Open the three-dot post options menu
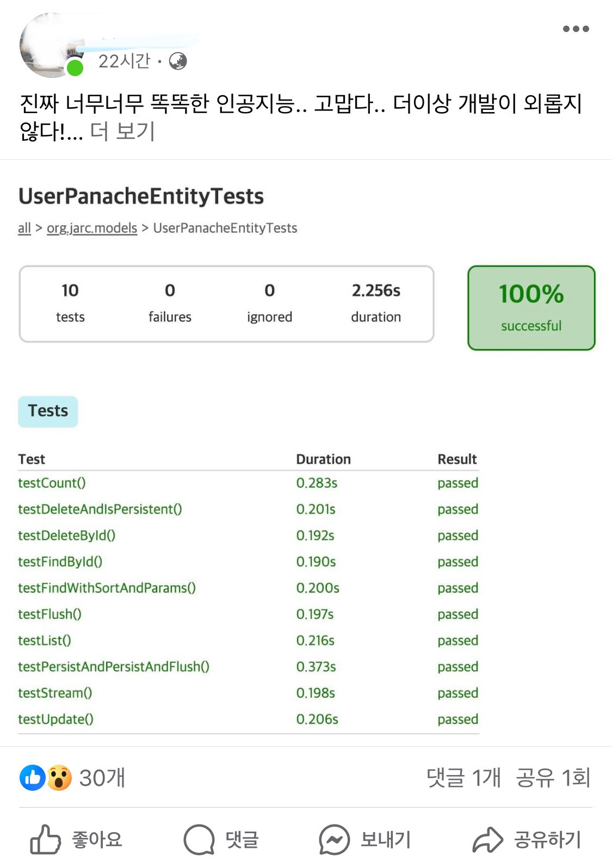This screenshot has width=612, height=868. click(576, 29)
